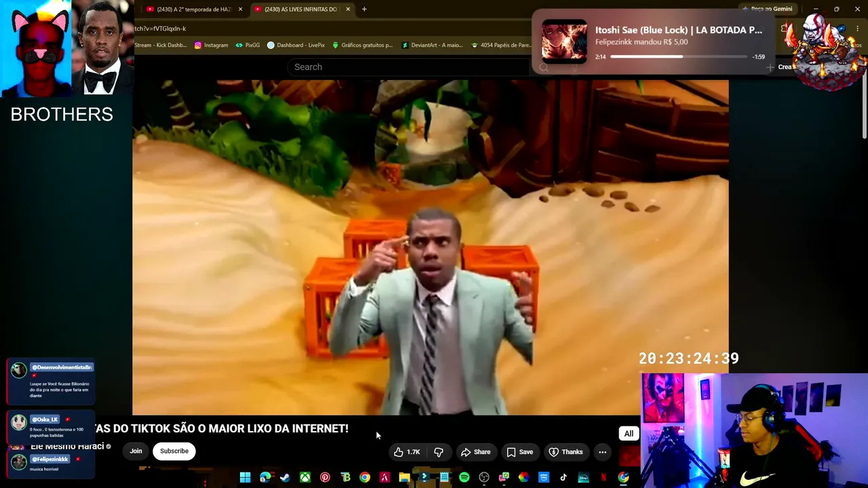Viewport: 868px width, 488px height.
Task: Launch Microsoft Edge from the taskbar
Action: 265,477
